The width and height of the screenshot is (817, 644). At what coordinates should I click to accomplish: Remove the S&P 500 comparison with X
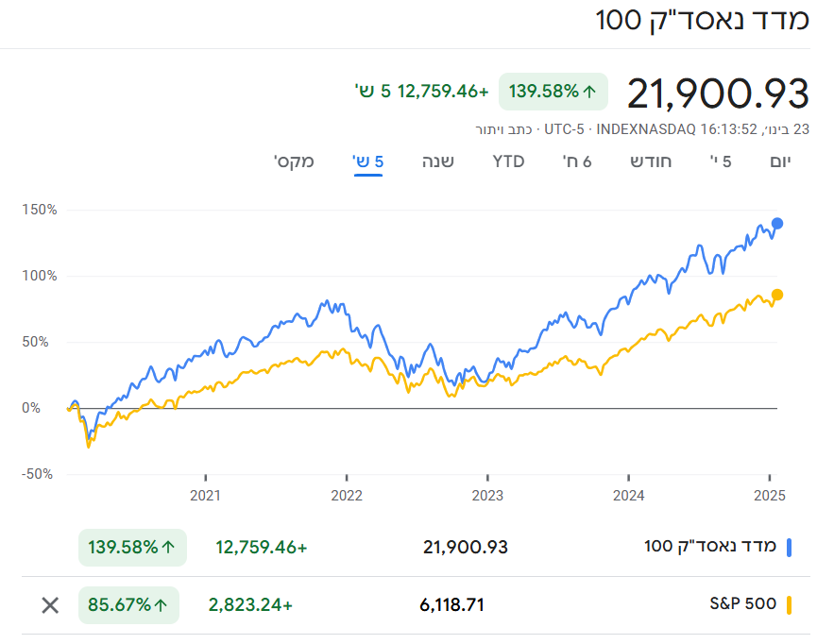click(x=50, y=605)
